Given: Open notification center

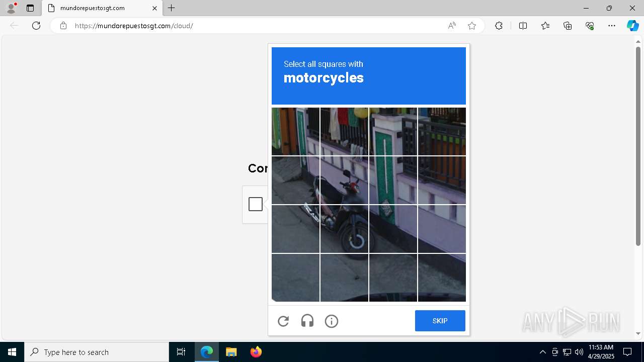Looking at the screenshot, I should tap(627, 352).
